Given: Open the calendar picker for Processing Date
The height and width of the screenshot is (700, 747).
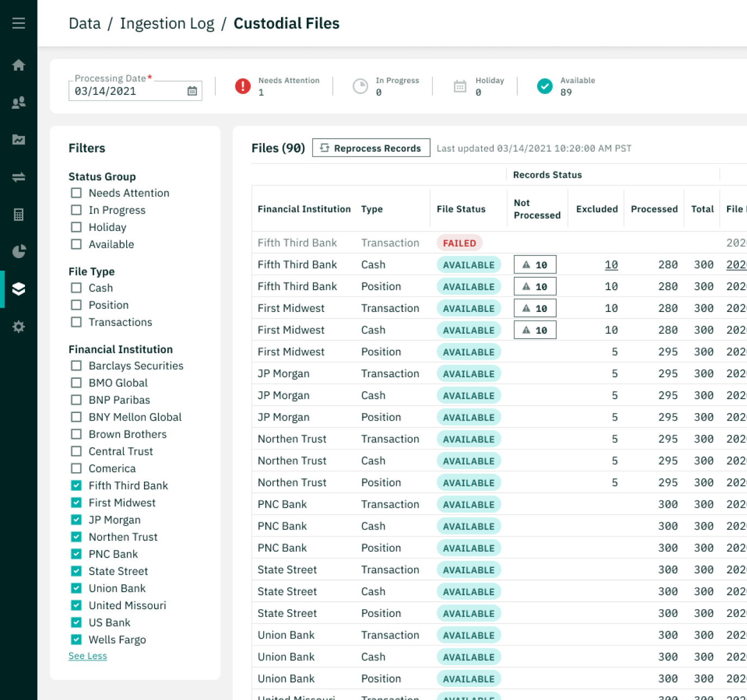Looking at the screenshot, I should click(x=191, y=91).
